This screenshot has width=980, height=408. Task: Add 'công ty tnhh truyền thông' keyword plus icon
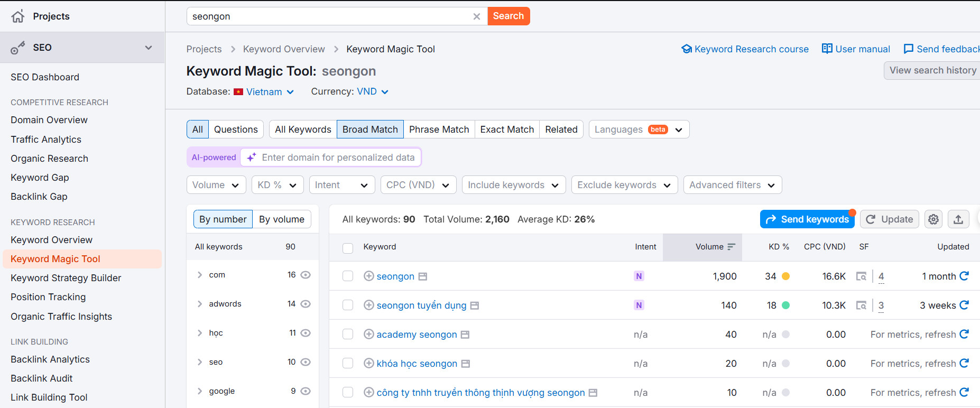[x=369, y=392]
